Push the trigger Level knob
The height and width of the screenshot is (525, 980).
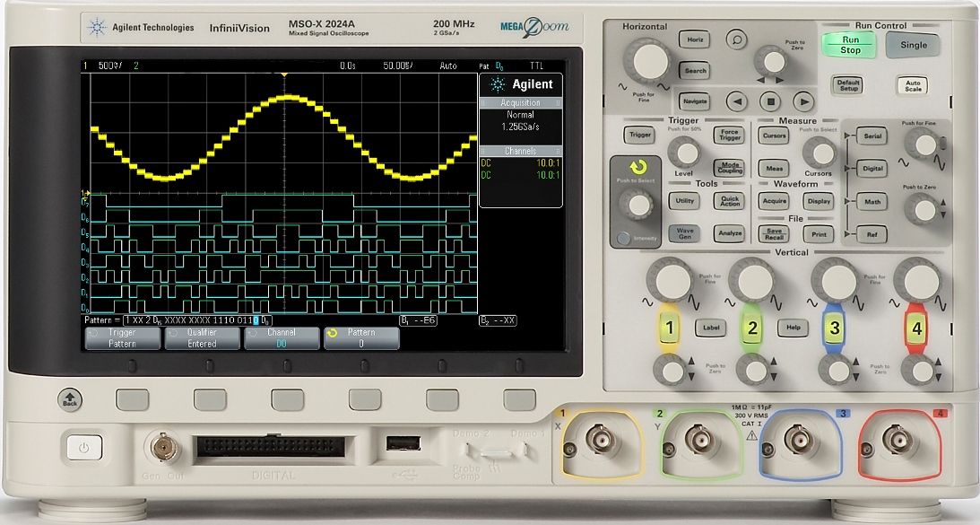[x=684, y=152]
